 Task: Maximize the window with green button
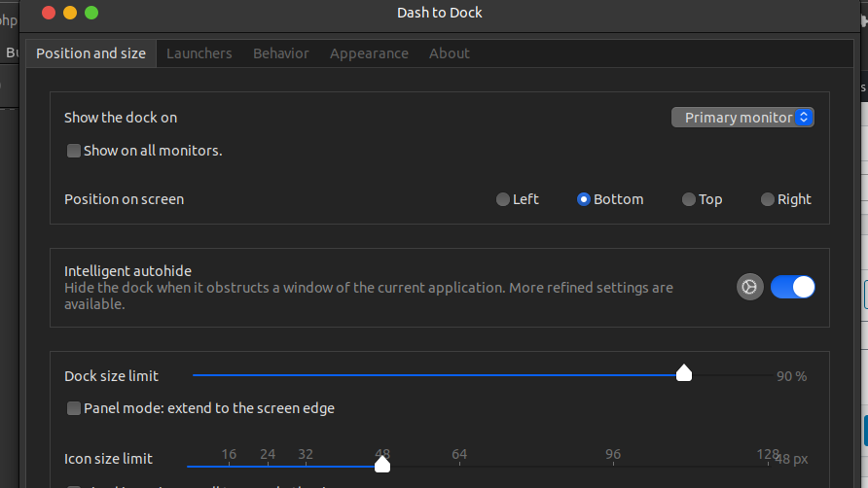pyautogui.click(x=91, y=13)
